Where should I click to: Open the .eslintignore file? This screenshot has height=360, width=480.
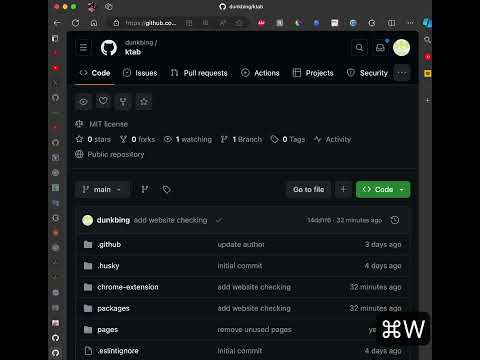[118, 351]
